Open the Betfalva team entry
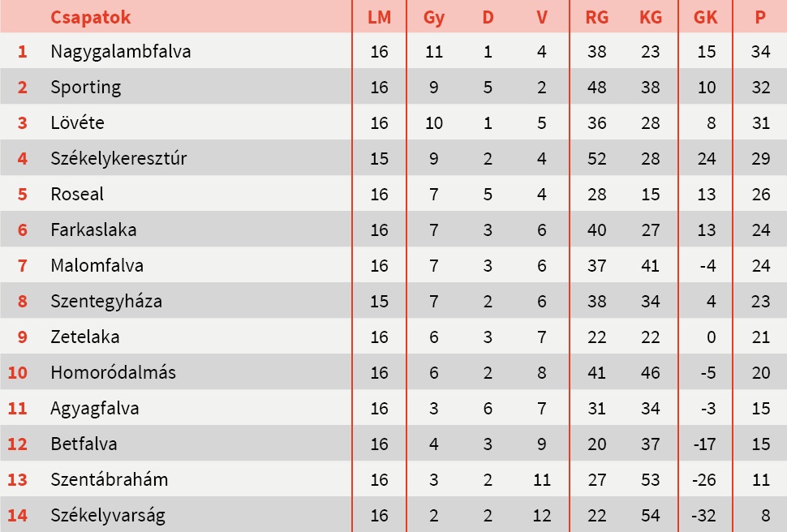Viewport: 787px width, 532px height. [x=84, y=444]
